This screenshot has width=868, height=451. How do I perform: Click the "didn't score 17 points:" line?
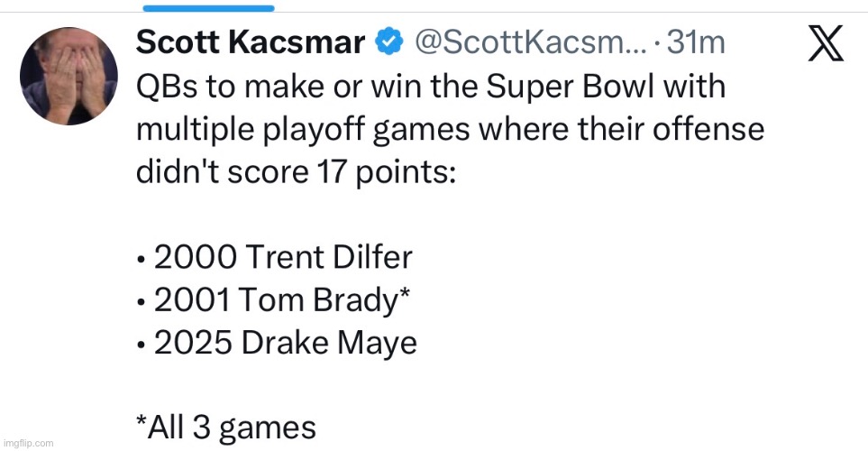coord(297,171)
